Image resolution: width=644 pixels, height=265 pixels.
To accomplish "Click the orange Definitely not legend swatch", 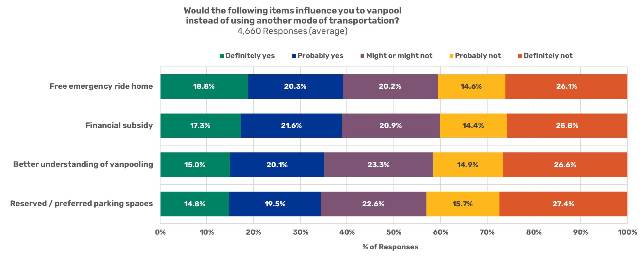I will click(x=520, y=56).
